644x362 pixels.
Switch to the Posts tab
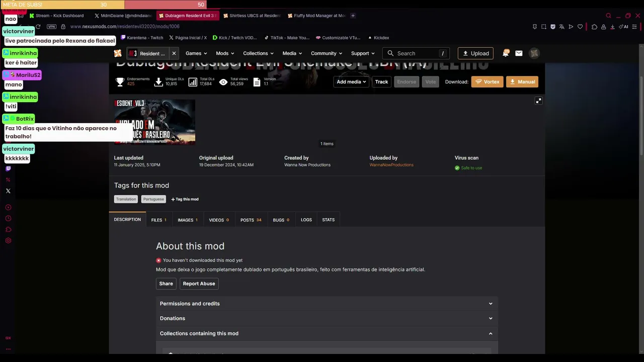[x=251, y=220]
